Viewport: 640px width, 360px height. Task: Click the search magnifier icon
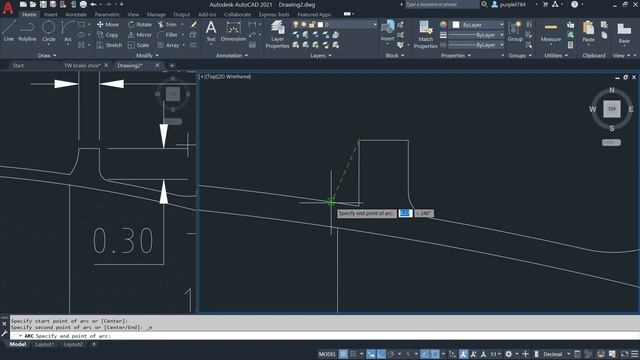pos(484,4)
